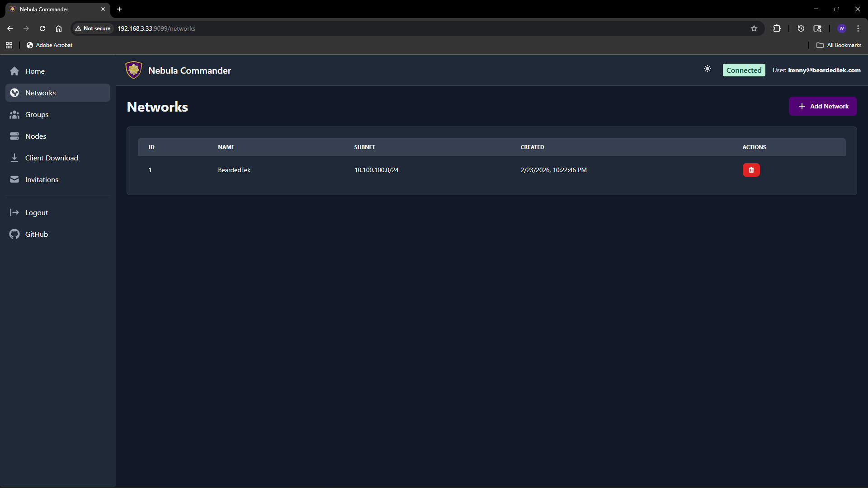
Task: Open the Groups section via its people icon
Action: [14, 114]
